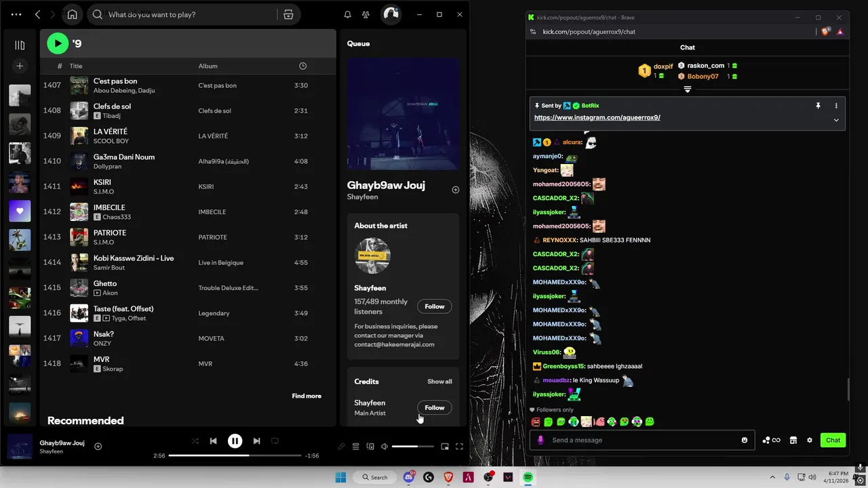Viewport: 868px width, 488px height.
Task: Open Instagram link in pinned message
Action: [597, 117]
